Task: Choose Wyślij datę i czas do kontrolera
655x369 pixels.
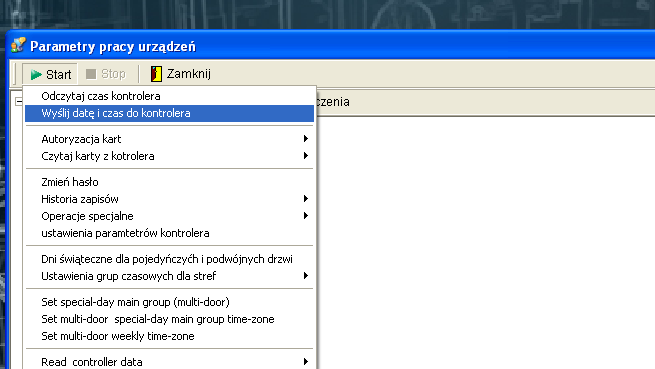Action: click(x=169, y=113)
